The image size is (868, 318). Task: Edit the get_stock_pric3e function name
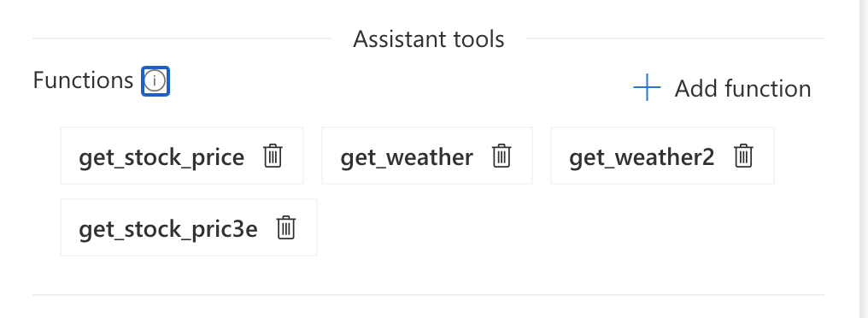coord(167,229)
